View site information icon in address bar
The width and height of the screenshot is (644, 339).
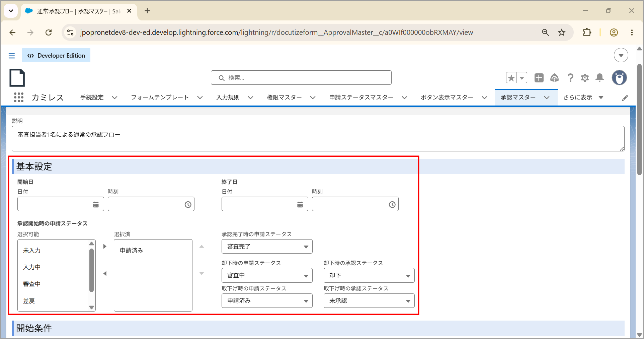[70, 32]
